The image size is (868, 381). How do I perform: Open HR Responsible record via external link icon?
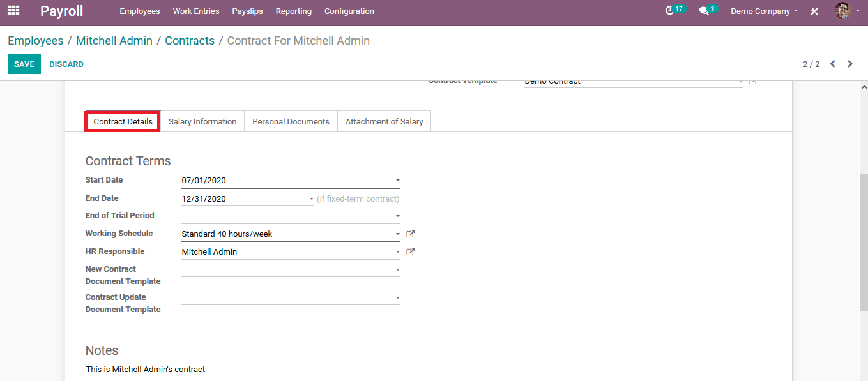411,251
